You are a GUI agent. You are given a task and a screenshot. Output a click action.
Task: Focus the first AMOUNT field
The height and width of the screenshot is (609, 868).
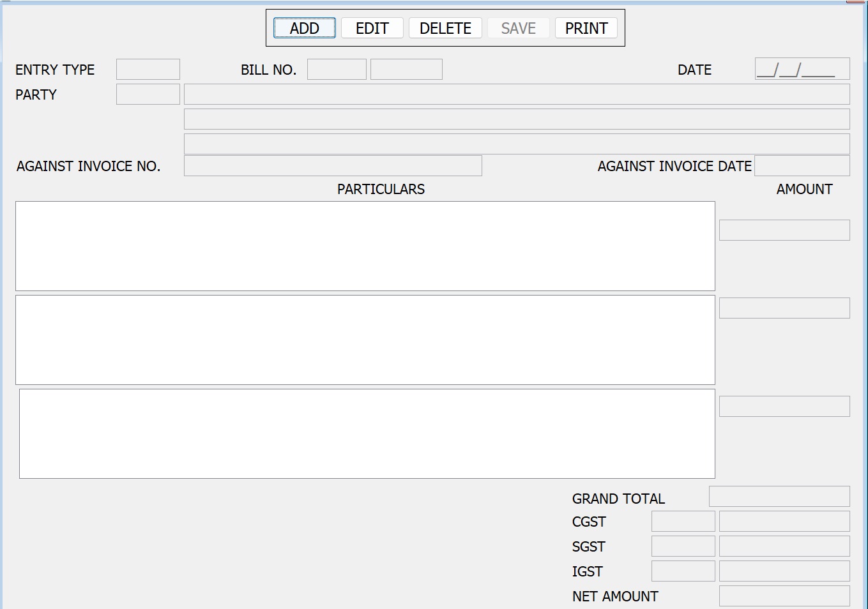(x=784, y=230)
